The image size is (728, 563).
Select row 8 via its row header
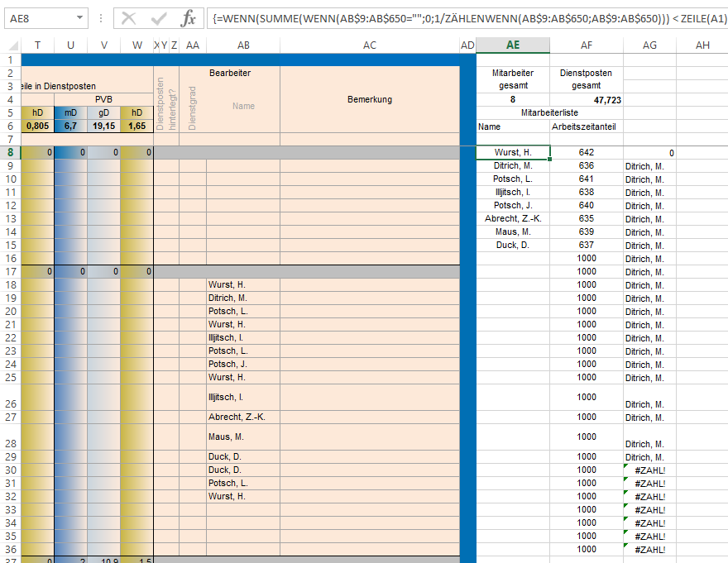point(10,152)
